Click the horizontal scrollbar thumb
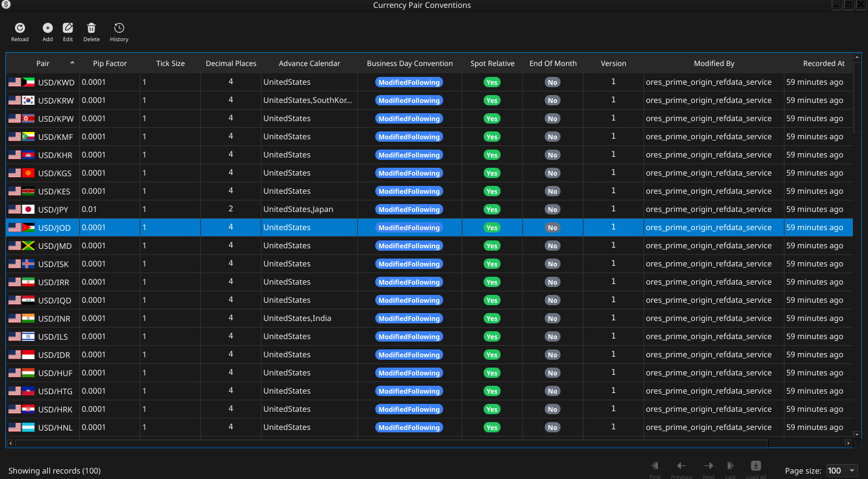 [x=391, y=443]
